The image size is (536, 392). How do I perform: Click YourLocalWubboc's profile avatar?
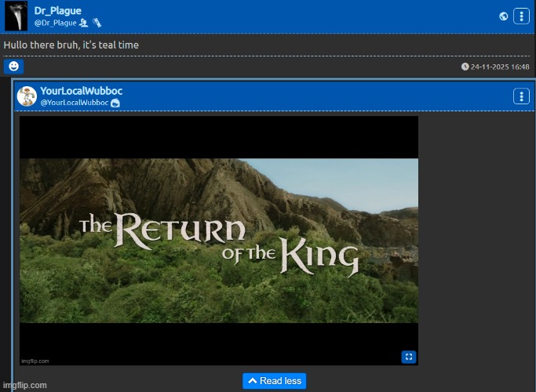27,96
